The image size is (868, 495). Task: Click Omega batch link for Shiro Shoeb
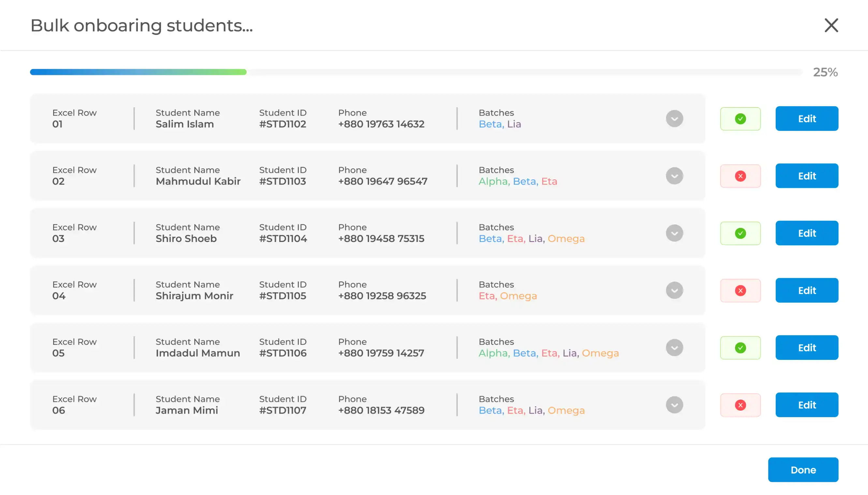coord(566,239)
